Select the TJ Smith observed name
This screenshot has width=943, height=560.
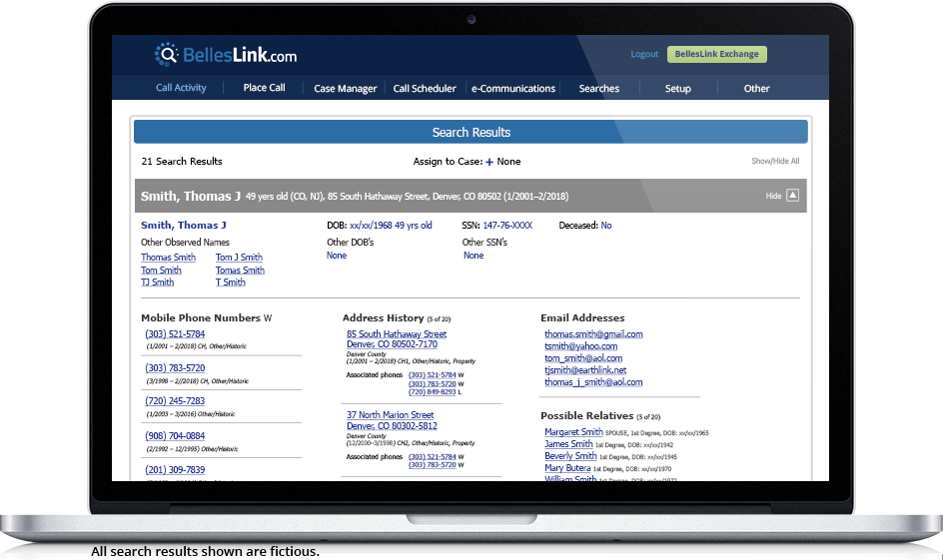click(157, 282)
